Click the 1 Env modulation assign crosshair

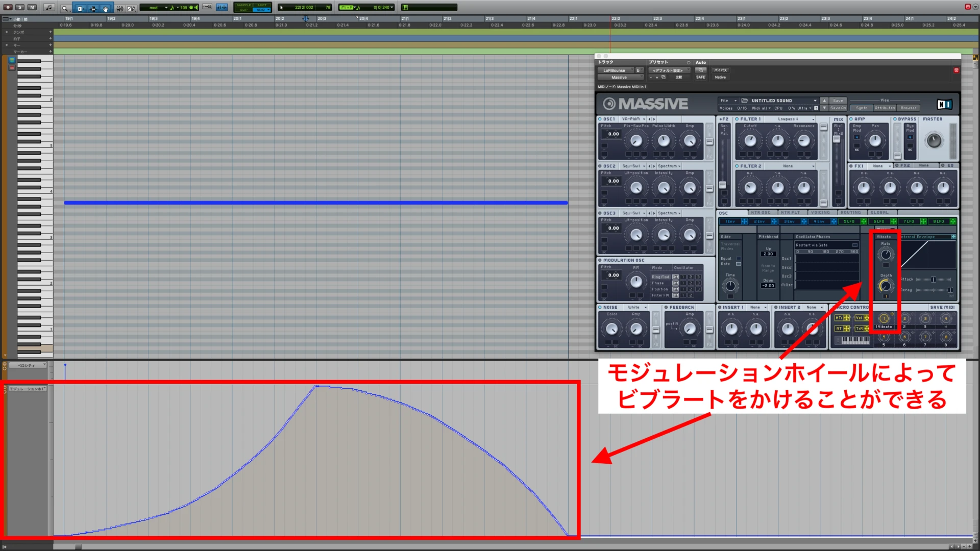[x=744, y=221]
